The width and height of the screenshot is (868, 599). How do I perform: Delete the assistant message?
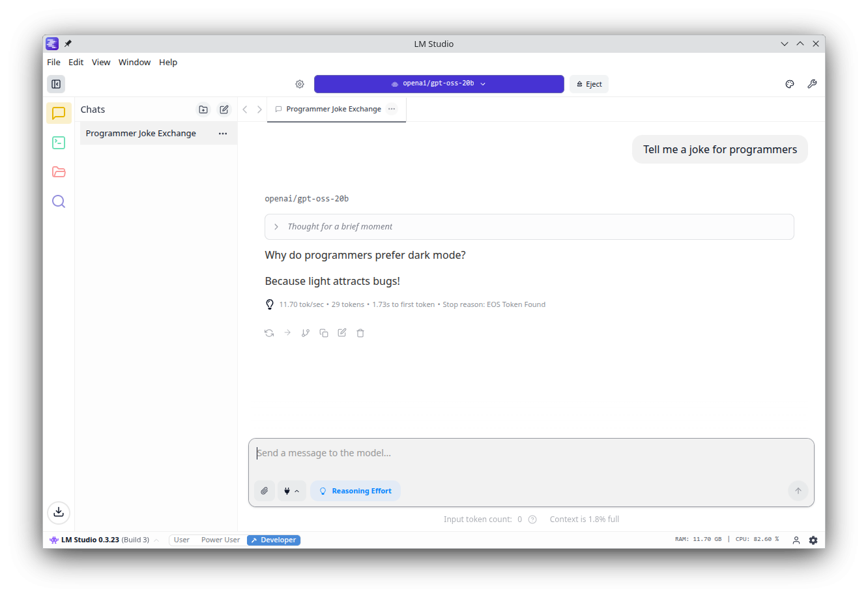360,333
